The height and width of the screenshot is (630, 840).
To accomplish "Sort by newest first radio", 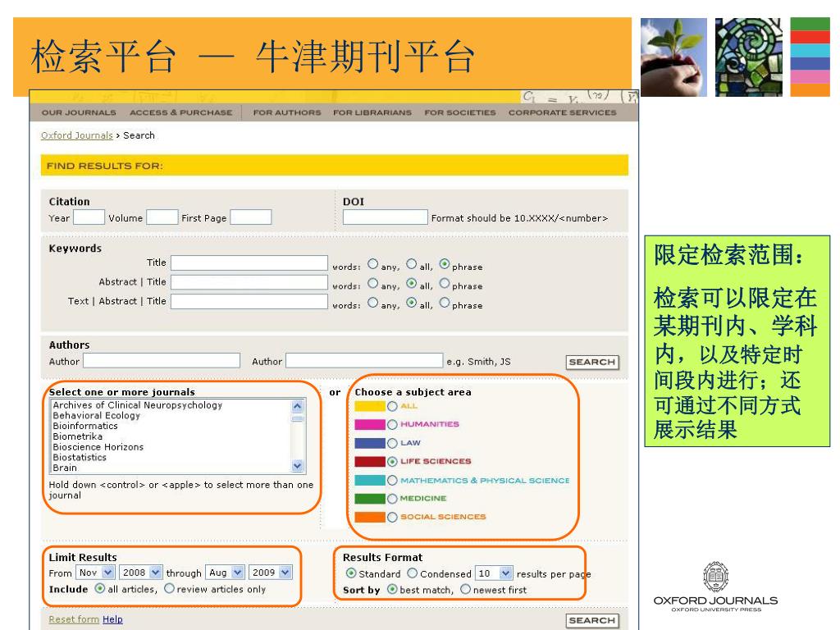I will (x=466, y=589).
